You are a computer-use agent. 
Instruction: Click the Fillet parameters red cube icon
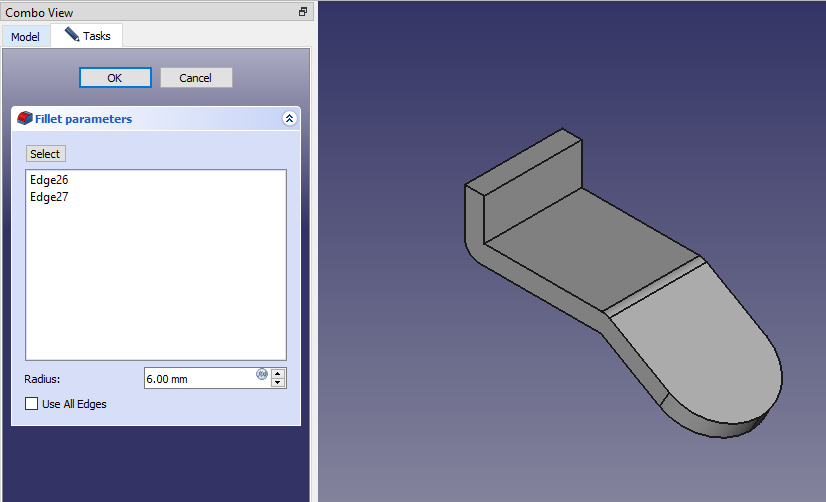pyautogui.click(x=25, y=118)
